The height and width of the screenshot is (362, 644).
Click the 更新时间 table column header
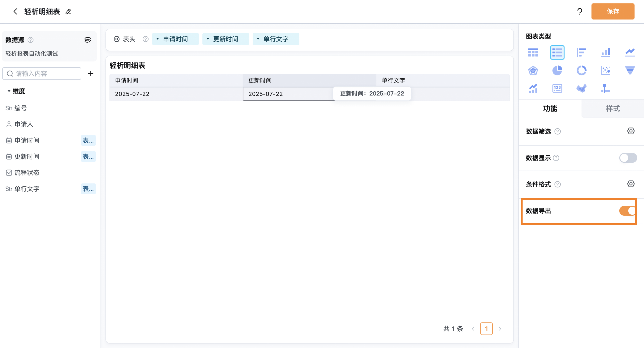pyautogui.click(x=310, y=80)
